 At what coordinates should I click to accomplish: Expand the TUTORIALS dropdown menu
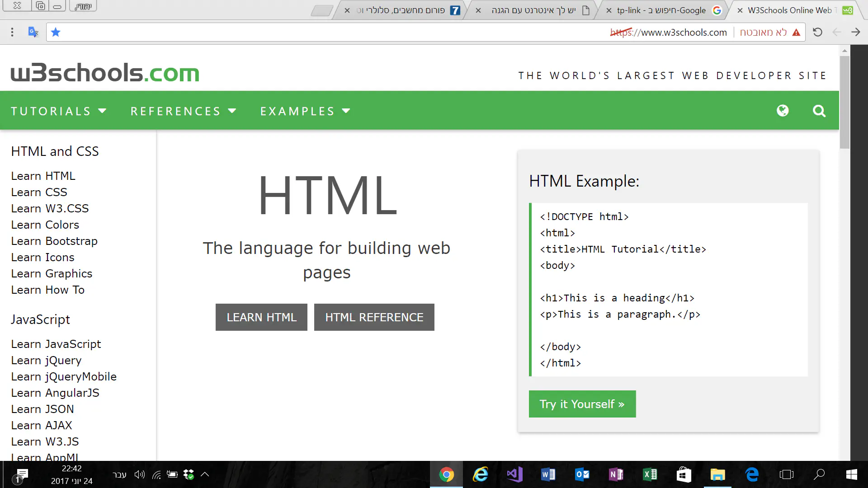pos(59,111)
